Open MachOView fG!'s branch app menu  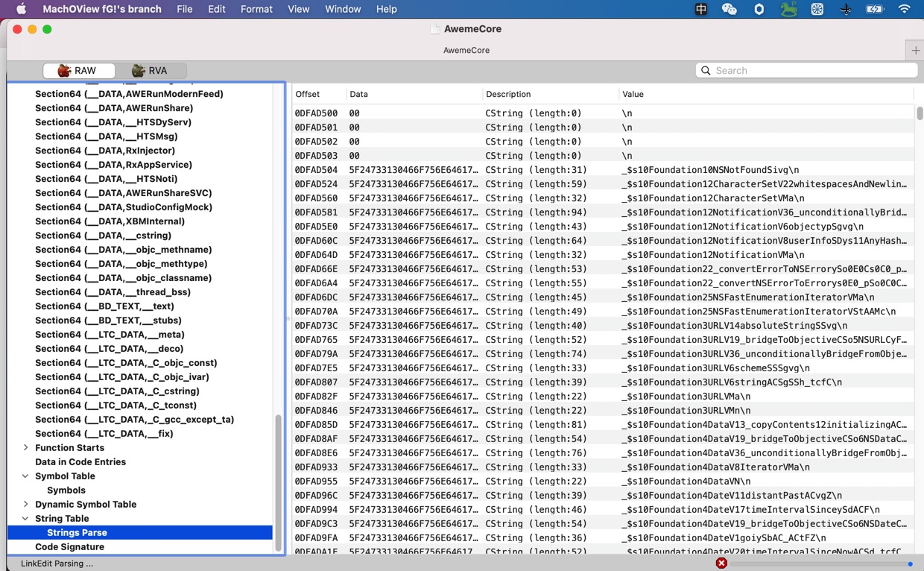tap(102, 9)
